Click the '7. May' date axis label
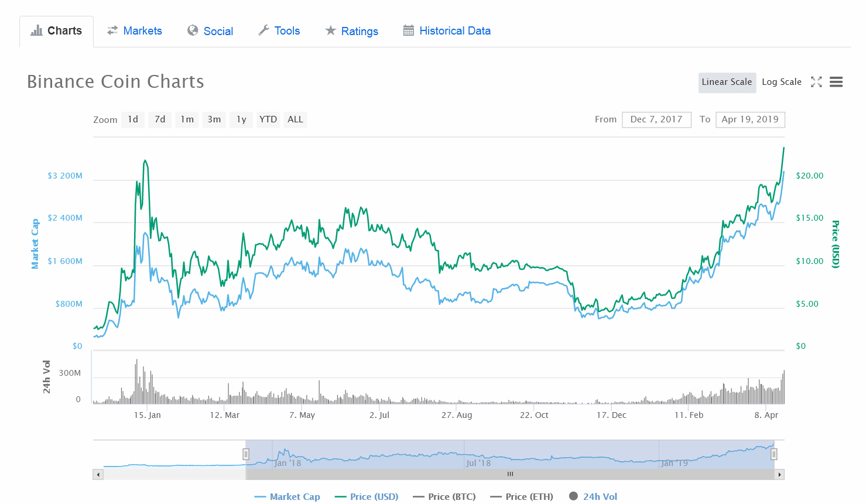This screenshot has width=866, height=504. pos(302,415)
